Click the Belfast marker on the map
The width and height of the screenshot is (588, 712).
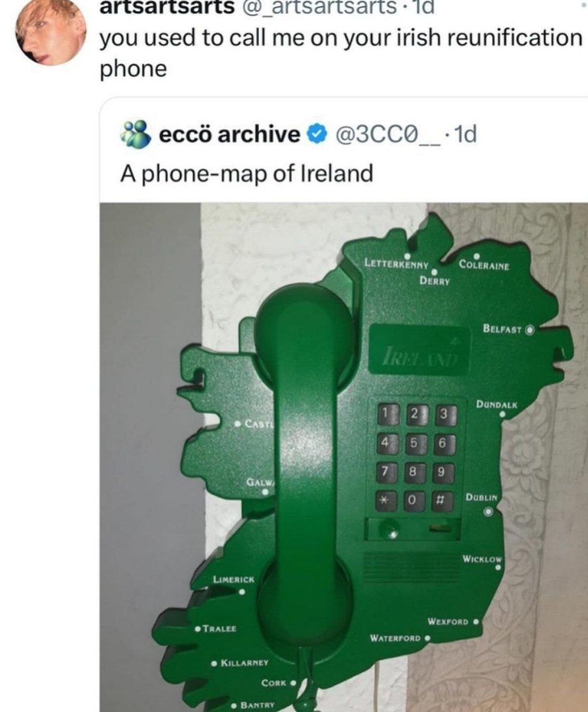pos(530,329)
